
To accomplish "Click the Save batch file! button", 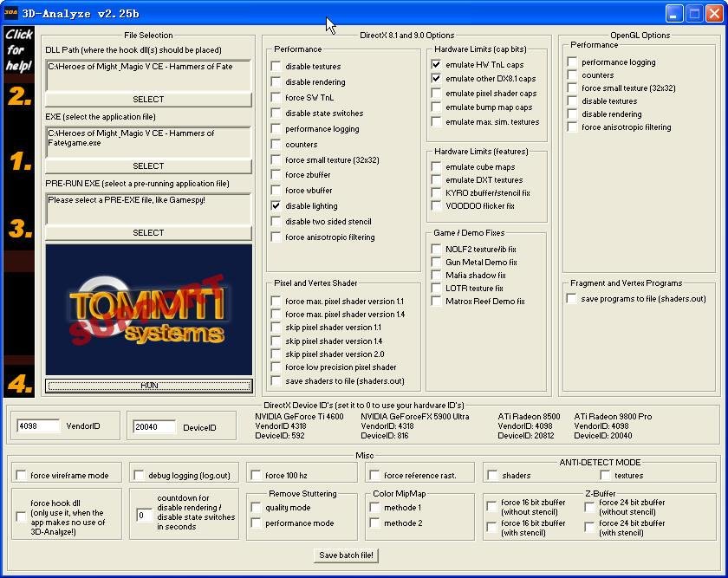I will [x=348, y=555].
